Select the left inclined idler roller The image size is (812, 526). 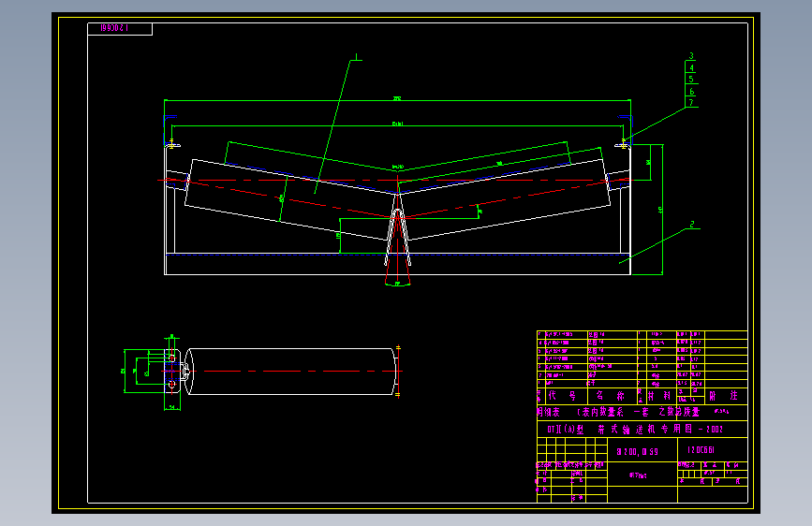tap(291, 200)
